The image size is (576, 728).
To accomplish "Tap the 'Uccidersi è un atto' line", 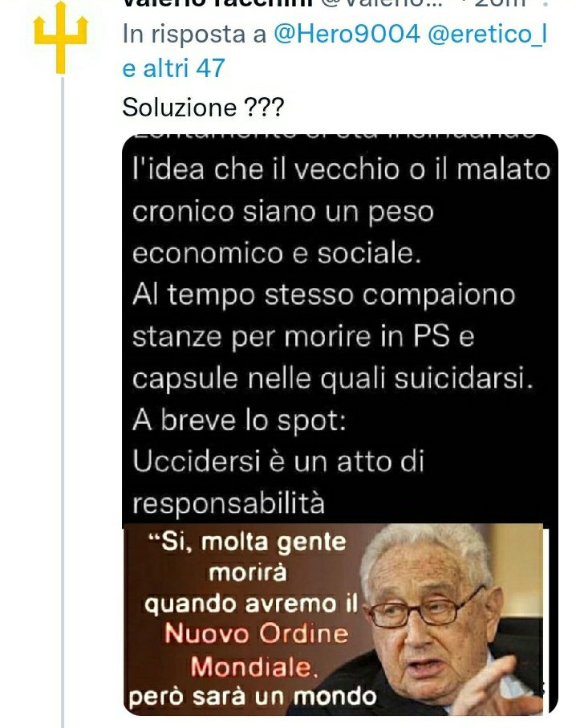I will [x=278, y=462].
